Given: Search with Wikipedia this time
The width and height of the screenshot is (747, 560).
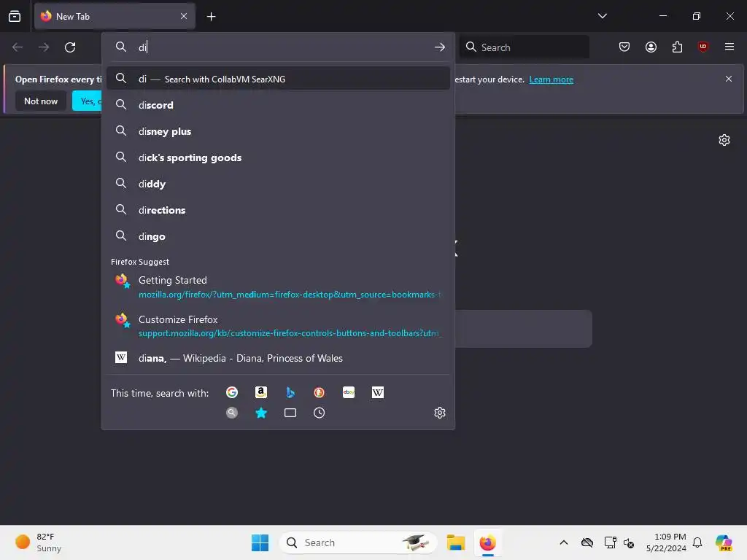Looking at the screenshot, I should click(x=378, y=392).
